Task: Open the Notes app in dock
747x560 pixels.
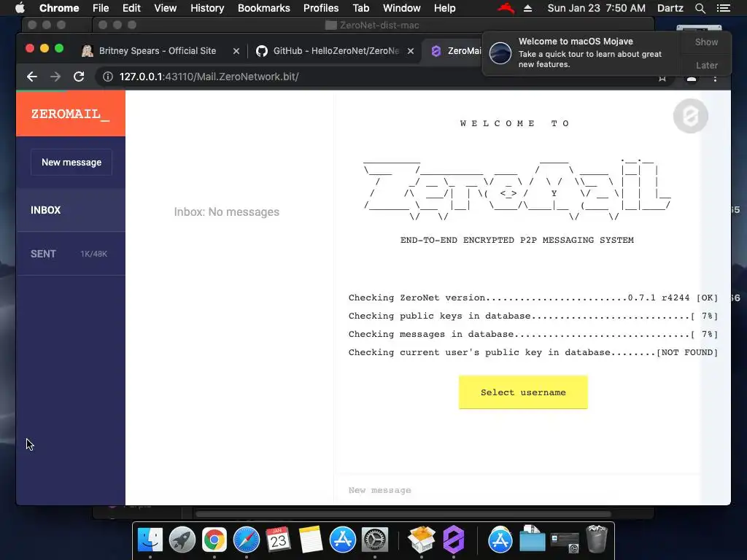Action: coord(311,540)
